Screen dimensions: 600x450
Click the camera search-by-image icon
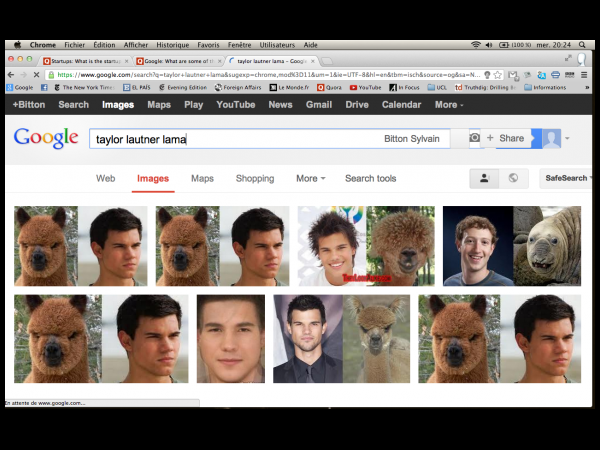point(475,138)
